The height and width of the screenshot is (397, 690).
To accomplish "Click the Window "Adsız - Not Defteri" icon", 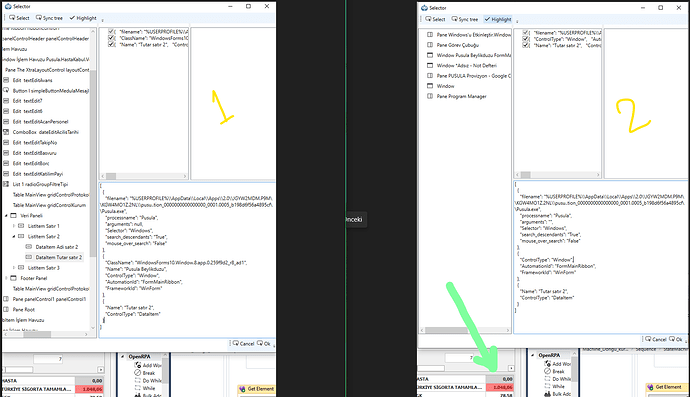I will click(430, 65).
